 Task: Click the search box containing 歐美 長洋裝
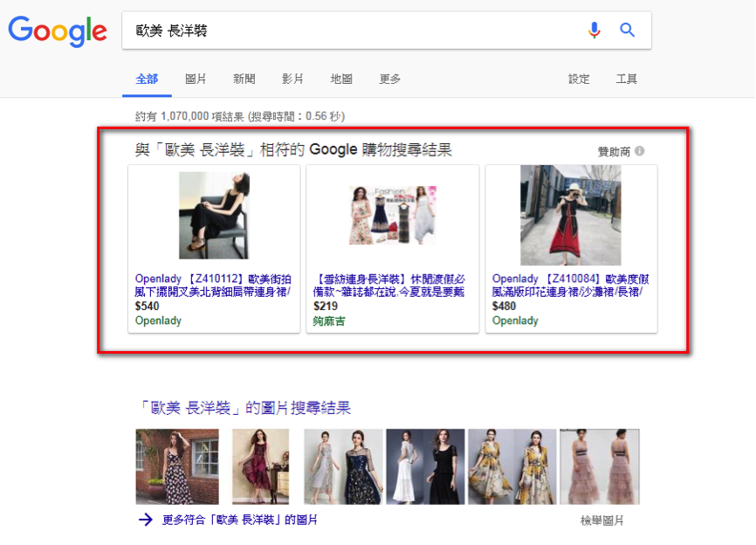coord(349,31)
